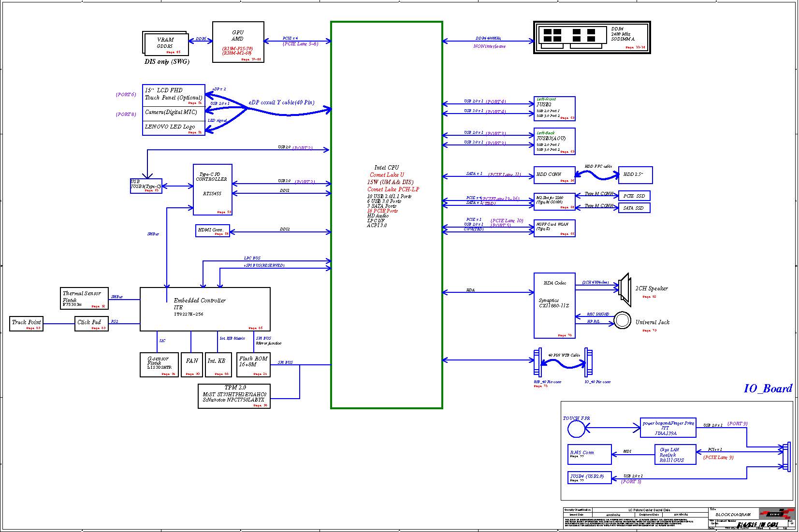Click the DIS only (SWG) label
799x532 pixels.
pos(167,61)
